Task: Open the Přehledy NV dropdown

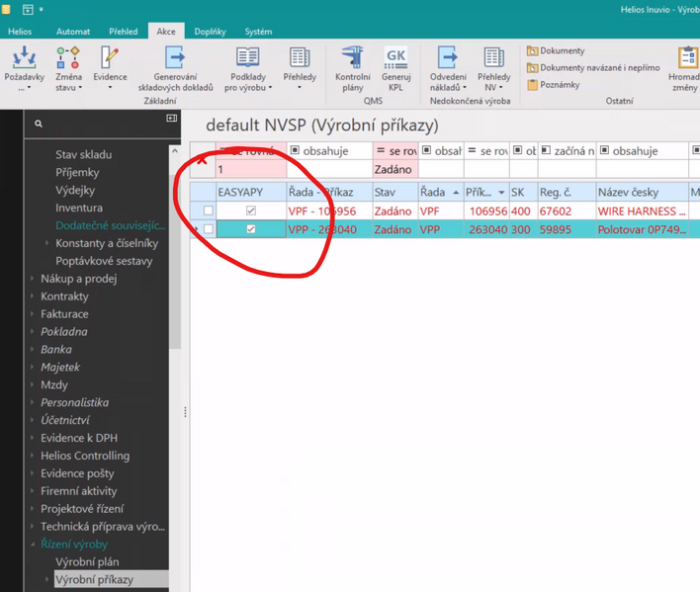Action: point(493,67)
